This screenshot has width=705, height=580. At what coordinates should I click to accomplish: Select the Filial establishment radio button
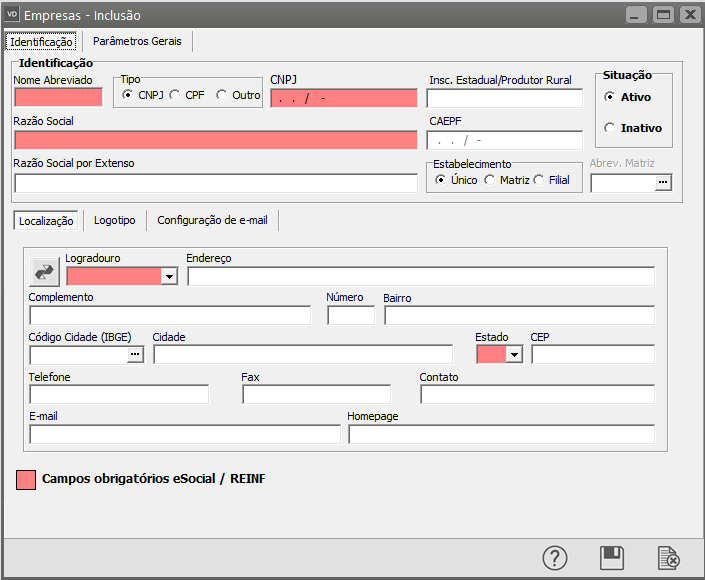pos(539,180)
